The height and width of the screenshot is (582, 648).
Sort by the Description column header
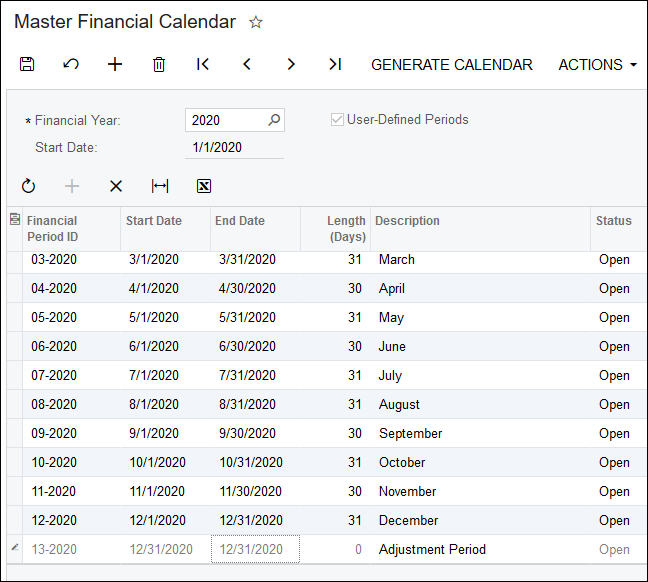coord(409,221)
